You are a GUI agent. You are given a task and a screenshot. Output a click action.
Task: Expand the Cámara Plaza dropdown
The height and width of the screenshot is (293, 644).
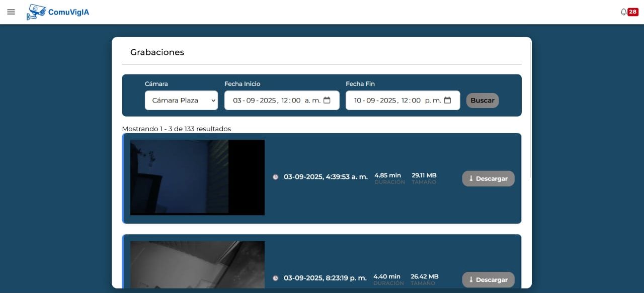[181, 101]
